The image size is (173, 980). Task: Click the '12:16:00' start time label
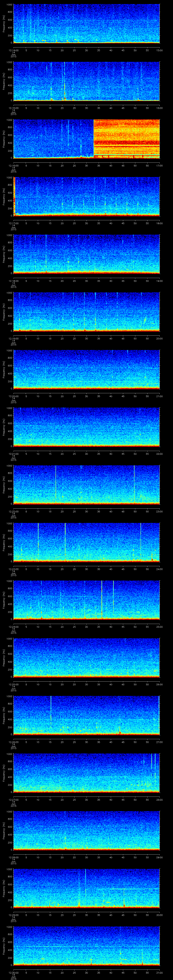13,166
